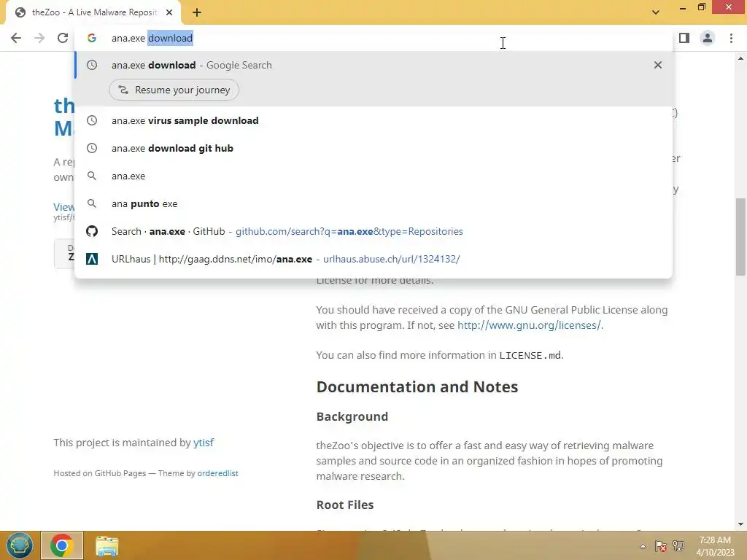
Task: Open the URLhaus gaag.ddns.net suggestion
Action: click(373, 259)
